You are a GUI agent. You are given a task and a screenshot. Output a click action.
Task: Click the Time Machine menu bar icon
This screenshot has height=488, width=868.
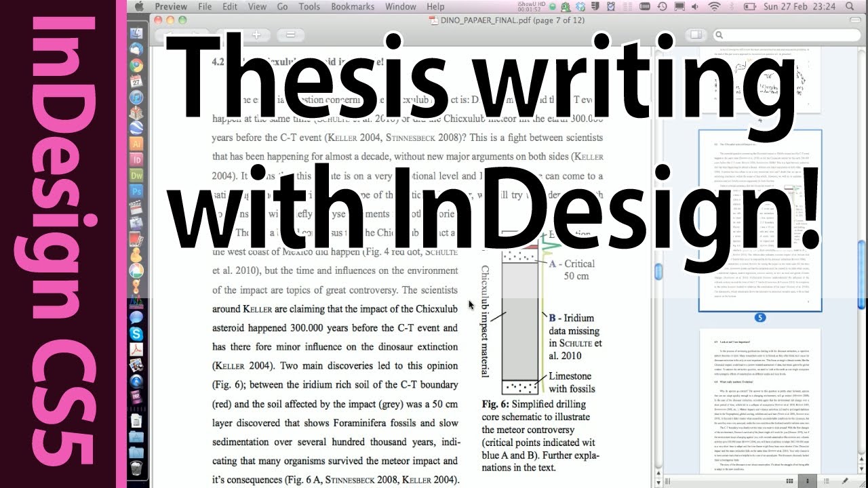click(662, 7)
